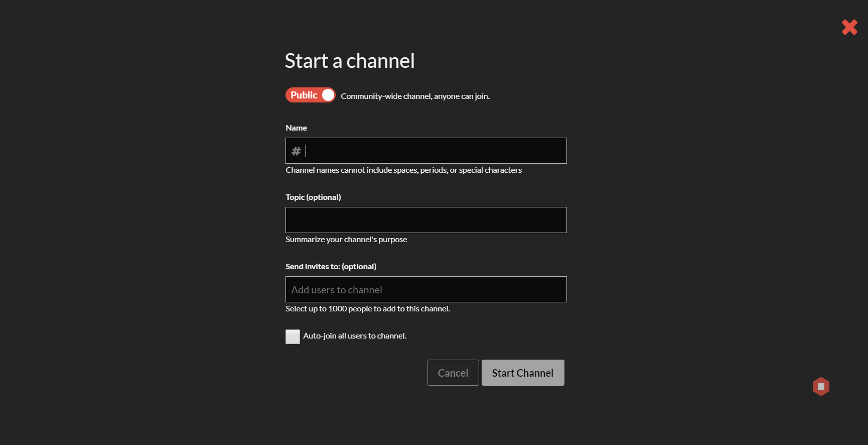Click the Name field label

pos(296,128)
